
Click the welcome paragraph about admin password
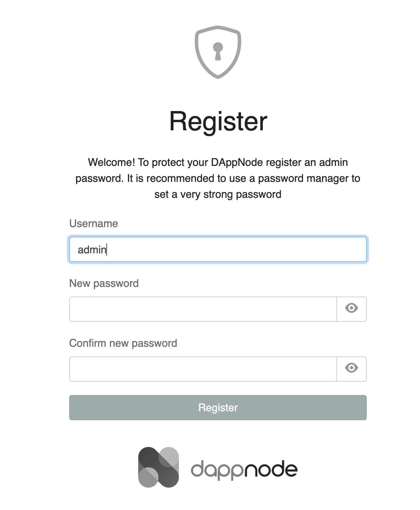point(218,178)
